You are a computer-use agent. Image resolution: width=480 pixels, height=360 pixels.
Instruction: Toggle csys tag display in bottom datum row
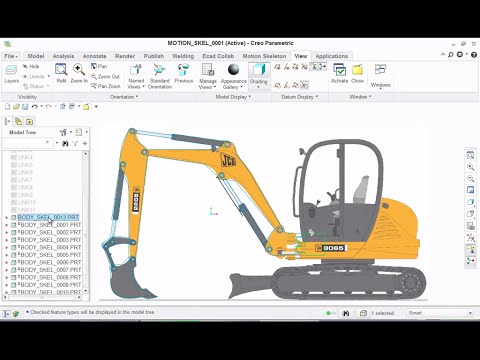pos(304,85)
